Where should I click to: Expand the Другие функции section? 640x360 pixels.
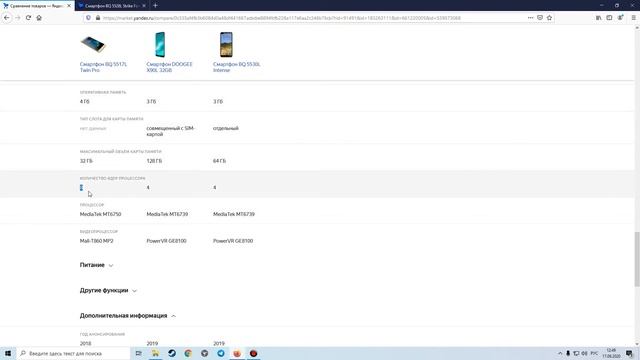pyautogui.click(x=108, y=290)
